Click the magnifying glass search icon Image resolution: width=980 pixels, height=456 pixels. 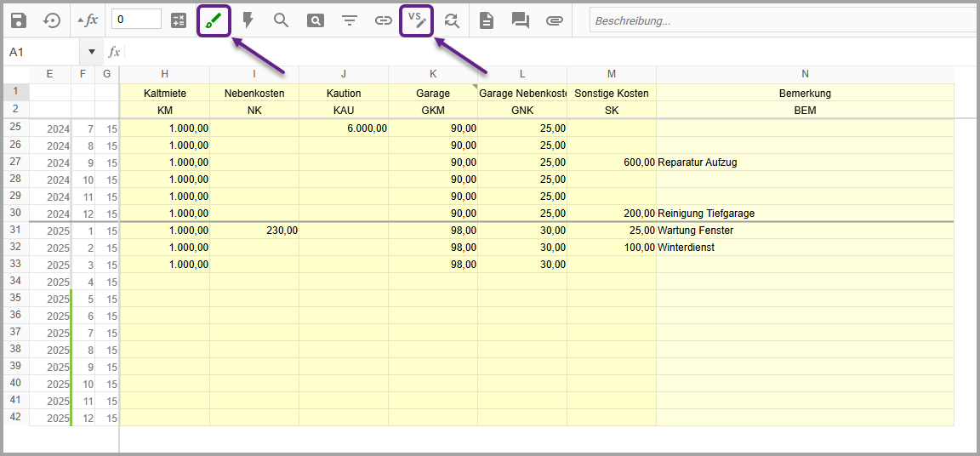(282, 20)
